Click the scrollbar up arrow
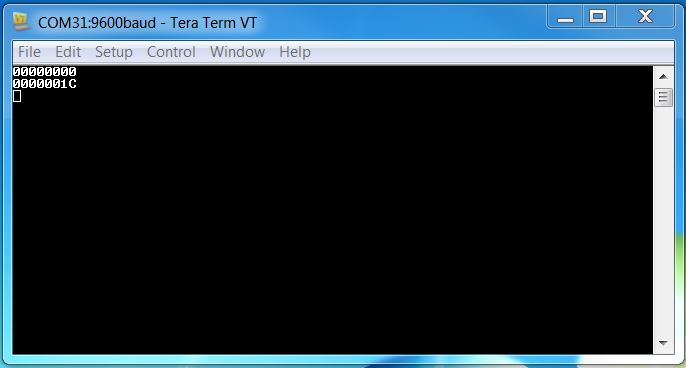Image resolution: width=686 pixels, height=368 pixels. (x=663, y=77)
